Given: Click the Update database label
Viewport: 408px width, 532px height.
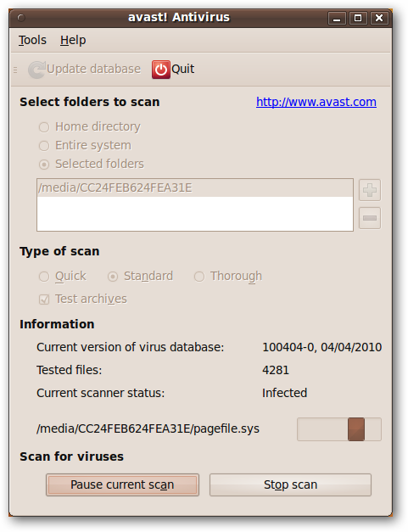Looking at the screenshot, I should tap(93, 70).
